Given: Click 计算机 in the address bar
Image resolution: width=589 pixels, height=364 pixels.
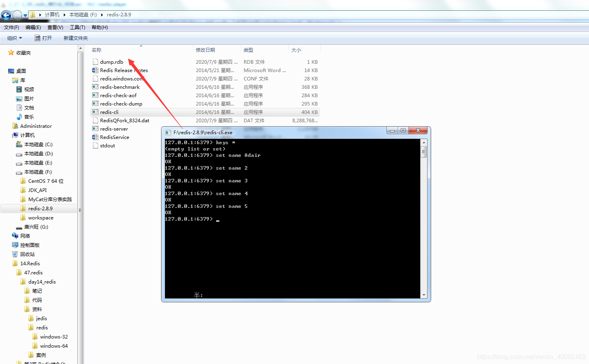Looking at the screenshot, I should click(52, 15).
